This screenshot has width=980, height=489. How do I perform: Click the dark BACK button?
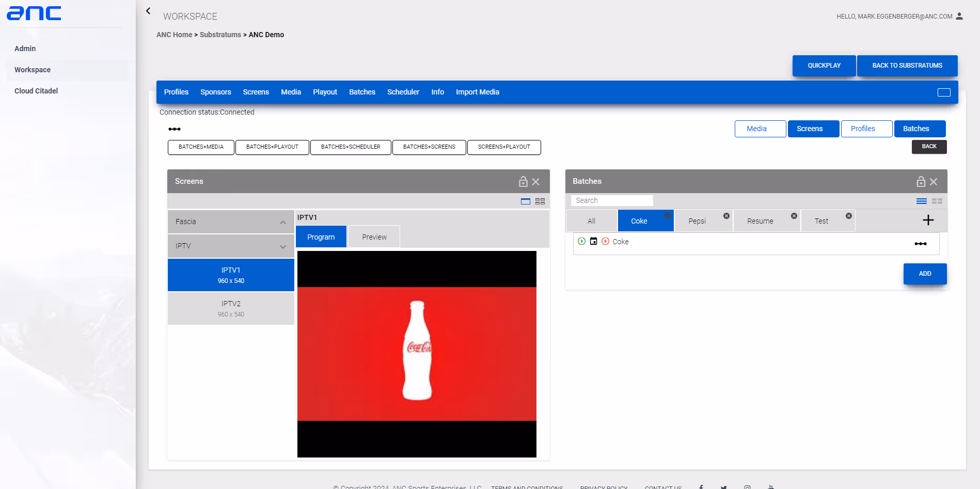[x=929, y=147]
